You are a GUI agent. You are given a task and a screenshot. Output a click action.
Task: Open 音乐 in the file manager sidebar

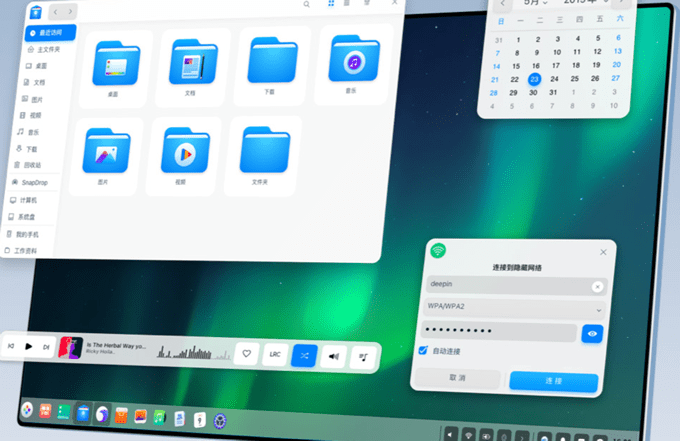(28, 132)
